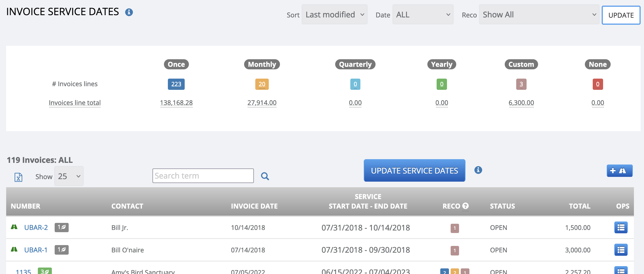The width and height of the screenshot is (644, 274).
Task: Open the Sort dropdown showing Last modified
Action: pos(334,14)
